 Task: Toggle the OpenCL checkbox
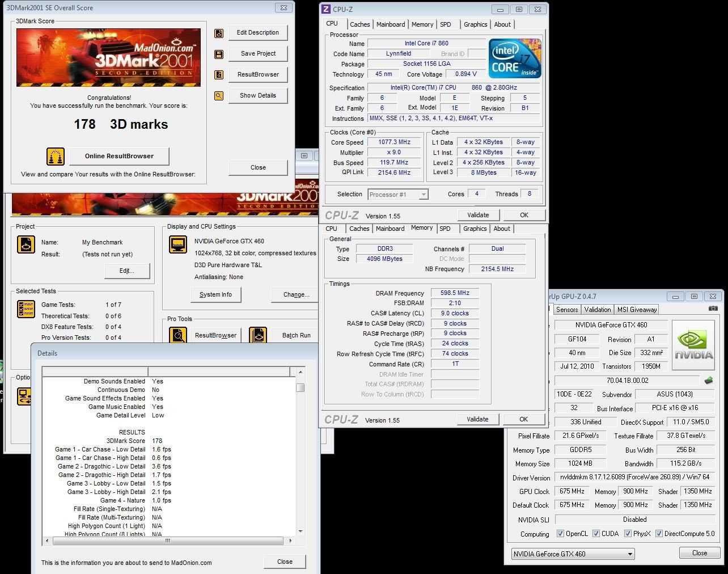click(560, 534)
